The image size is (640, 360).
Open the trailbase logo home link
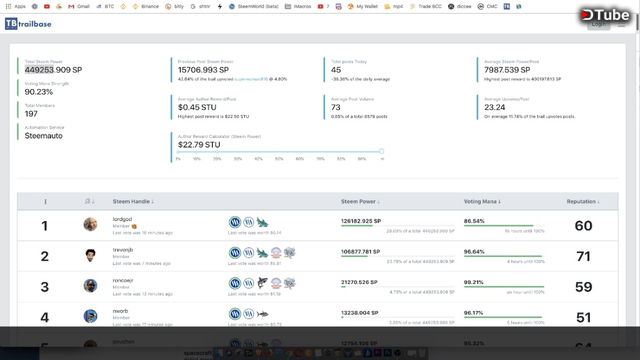(28, 24)
